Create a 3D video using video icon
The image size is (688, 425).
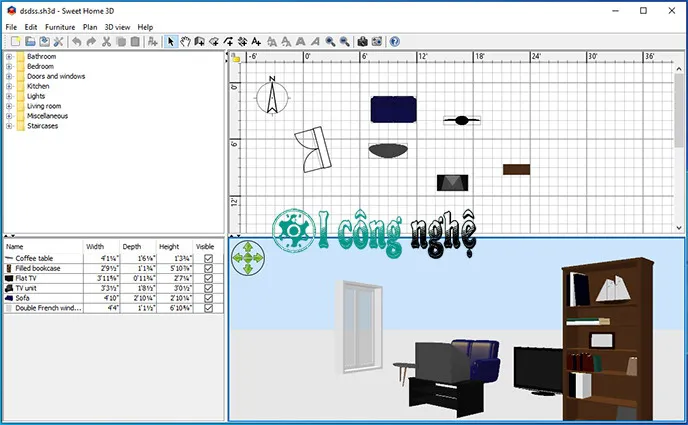click(377, 42)
